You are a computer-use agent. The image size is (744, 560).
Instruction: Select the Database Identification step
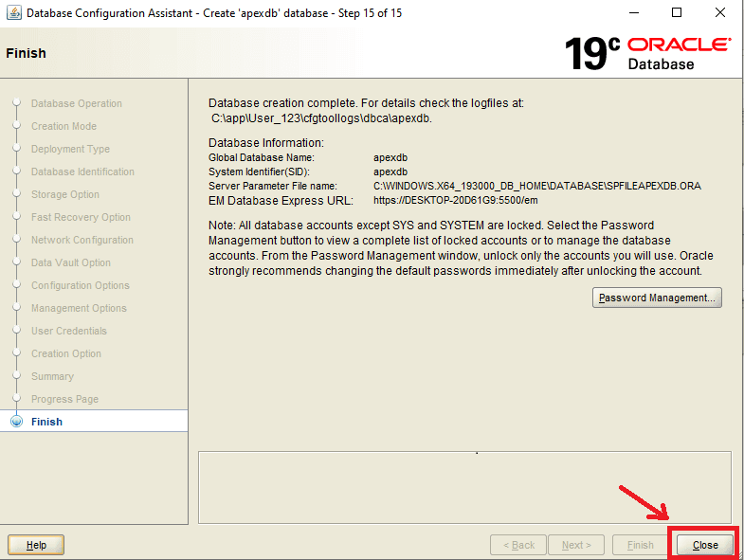click(82, 172)
